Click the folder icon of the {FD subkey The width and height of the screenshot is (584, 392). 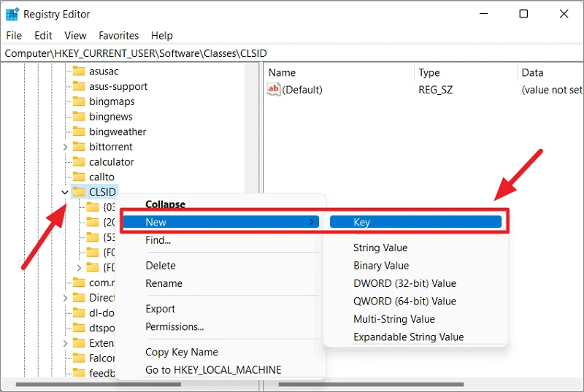tap(93, 267)
